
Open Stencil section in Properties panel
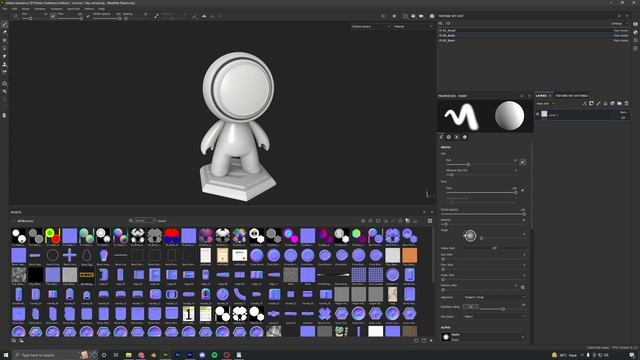pyautogui.click(x=457, y=137)
